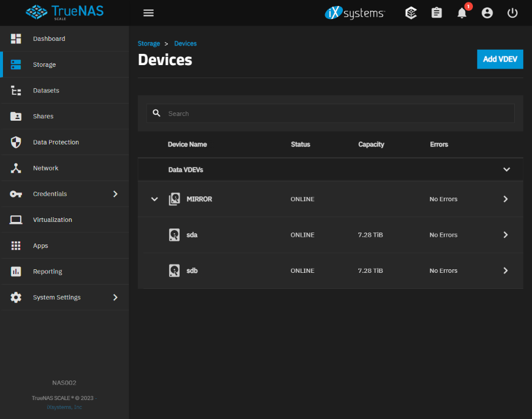Click the sdb disk icon
This screenshot has width=532, height=419.
(174, 271)
